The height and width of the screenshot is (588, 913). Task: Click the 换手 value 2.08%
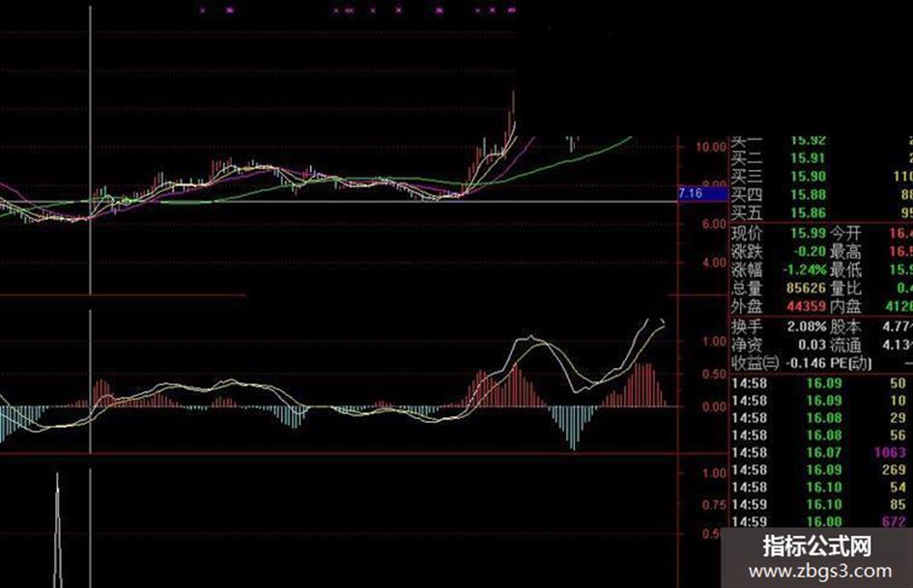tap(807, 326)
